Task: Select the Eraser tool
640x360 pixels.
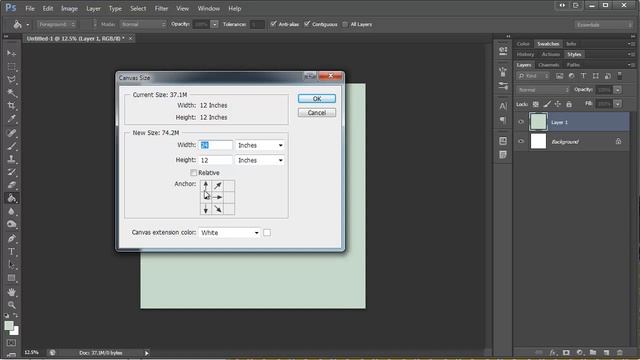Action: [11, 185]
